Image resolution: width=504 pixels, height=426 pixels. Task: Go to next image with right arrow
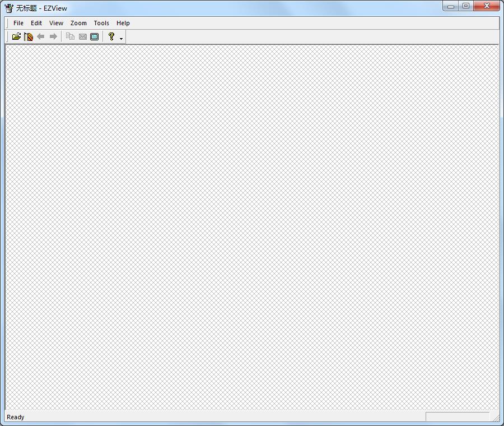(53, 36)
